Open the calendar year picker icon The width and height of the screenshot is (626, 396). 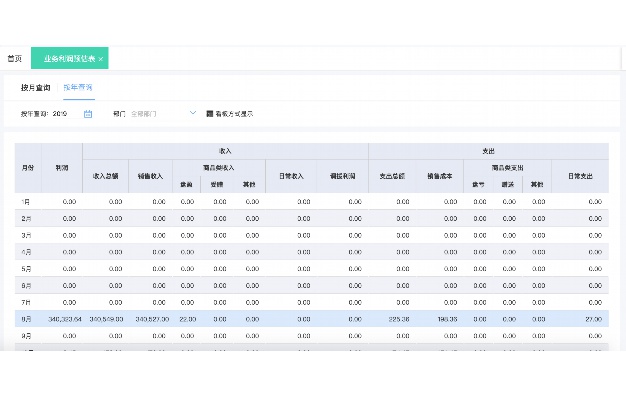tap(88, 114)
